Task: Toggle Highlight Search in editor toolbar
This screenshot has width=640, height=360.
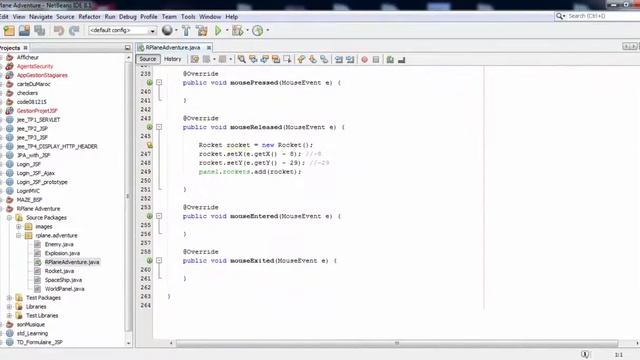Action: tap(276, 60)
